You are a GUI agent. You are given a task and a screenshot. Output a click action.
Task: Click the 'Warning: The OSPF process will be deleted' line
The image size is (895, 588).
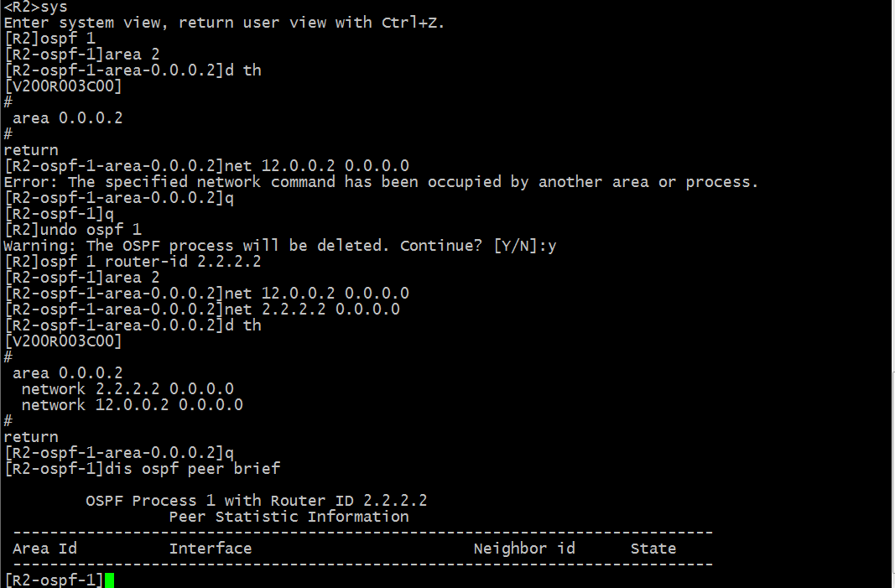[x=279, y=246]
